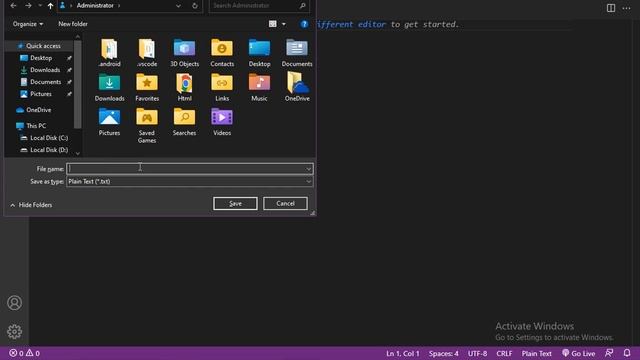
Task: Click Administrator in the address breadcrumb
Action: [x=95, y=6]
